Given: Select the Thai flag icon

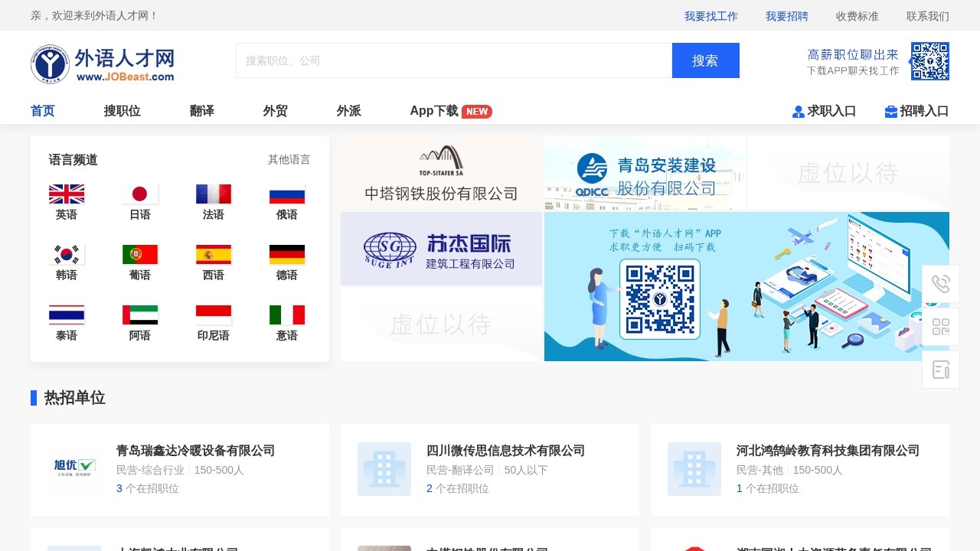Looking at the screenshot, I should coord(67,315).
